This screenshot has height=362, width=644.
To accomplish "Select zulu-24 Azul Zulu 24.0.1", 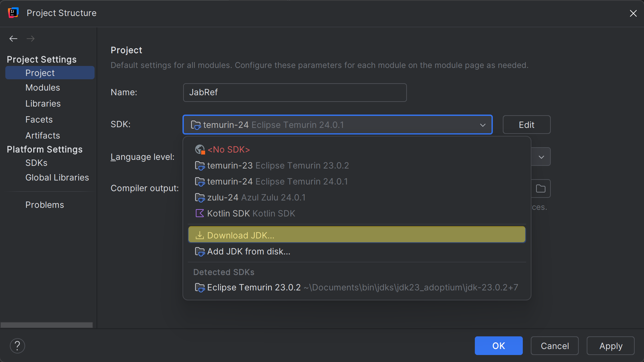I will click(x=256, y=197).
